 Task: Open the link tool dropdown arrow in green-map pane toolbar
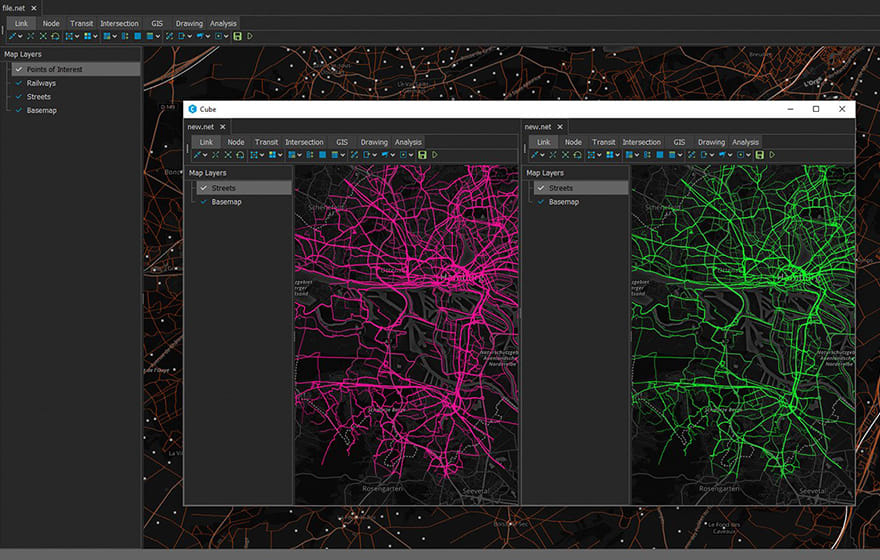click(x=543, y=155)
